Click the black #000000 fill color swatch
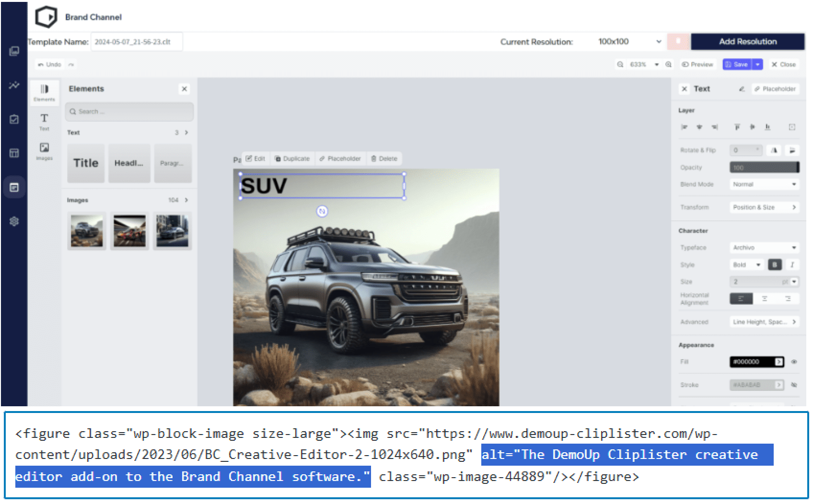 (x=756, y=362)
